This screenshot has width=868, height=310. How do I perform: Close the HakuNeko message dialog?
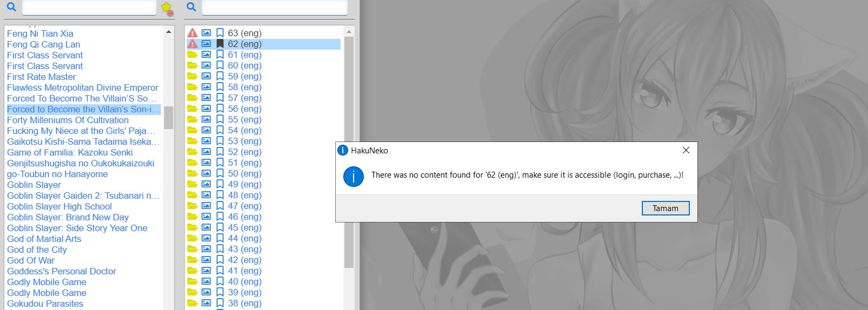tap(686, 150)
